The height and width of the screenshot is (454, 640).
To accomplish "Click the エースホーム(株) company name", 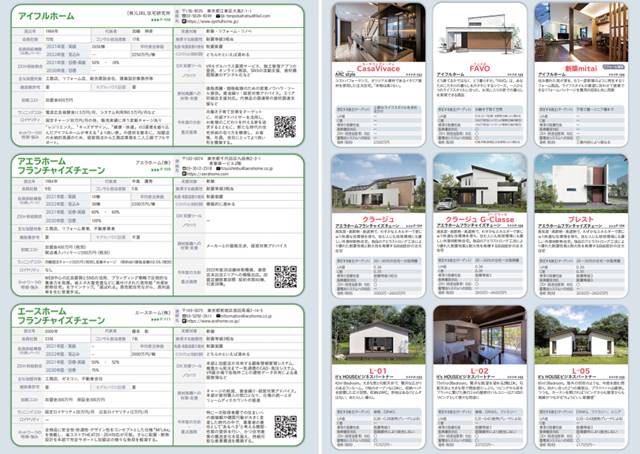I will pyautogui.click(x=153, y=313).
